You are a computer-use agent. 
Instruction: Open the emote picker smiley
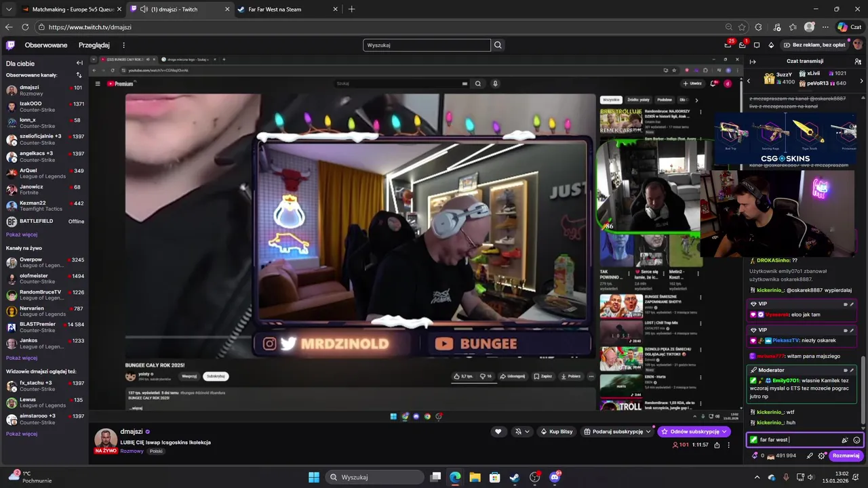(856, 440)
